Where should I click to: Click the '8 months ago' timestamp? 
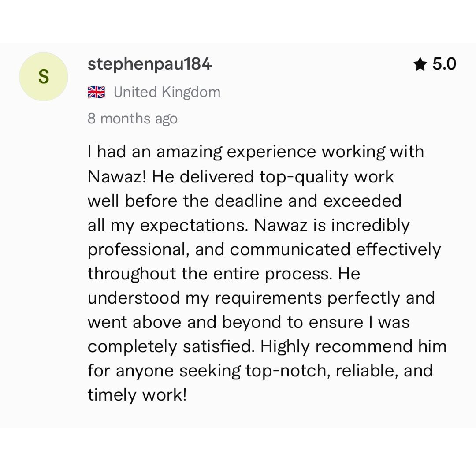point(132,119)
